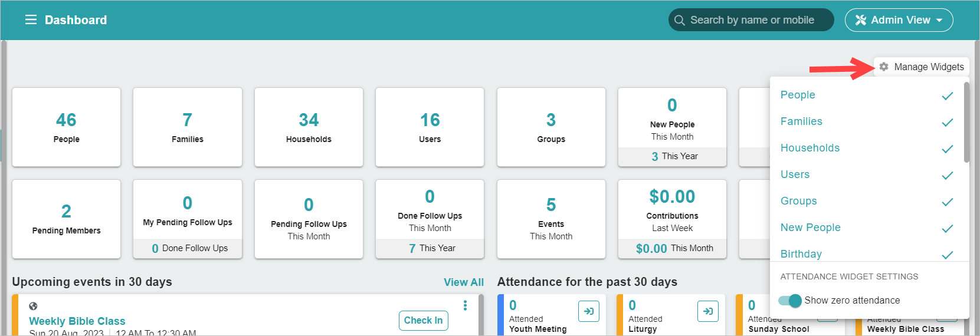Select Households in widget list
The width and height of the screenshot is (980, 336).
(x=810, y=148)
